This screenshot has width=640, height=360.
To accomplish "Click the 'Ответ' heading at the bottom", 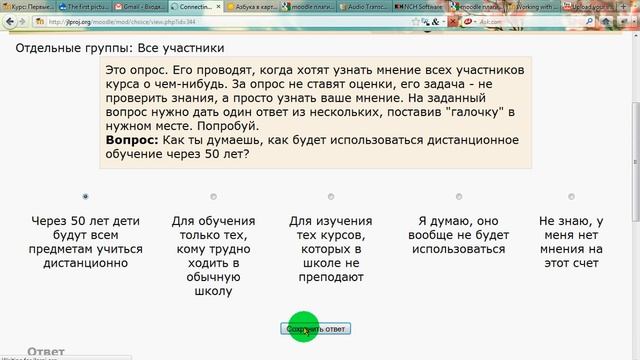I will pyautogui.click(x=46, y=351).
